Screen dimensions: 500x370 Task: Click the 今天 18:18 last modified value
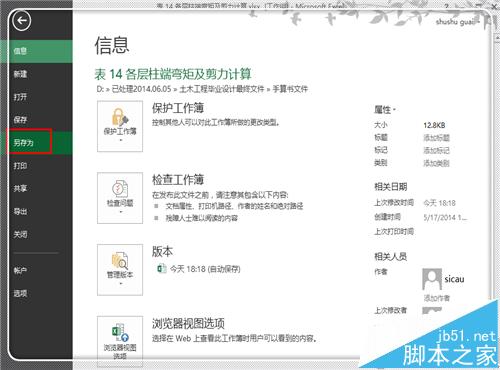point(439,203)
